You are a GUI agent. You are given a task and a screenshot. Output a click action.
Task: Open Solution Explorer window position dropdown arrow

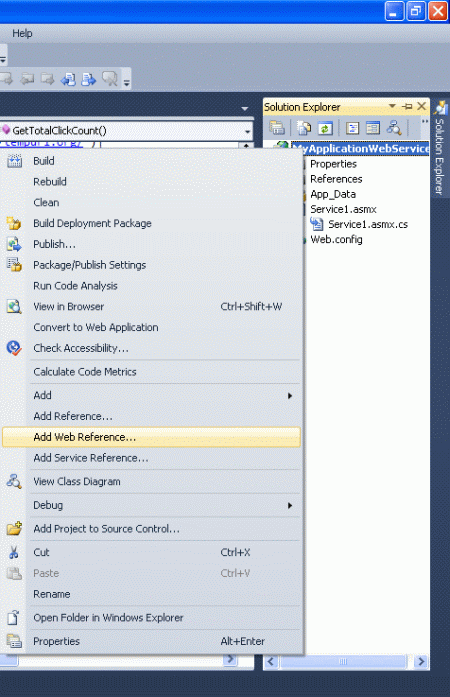(x=392, y=106)
